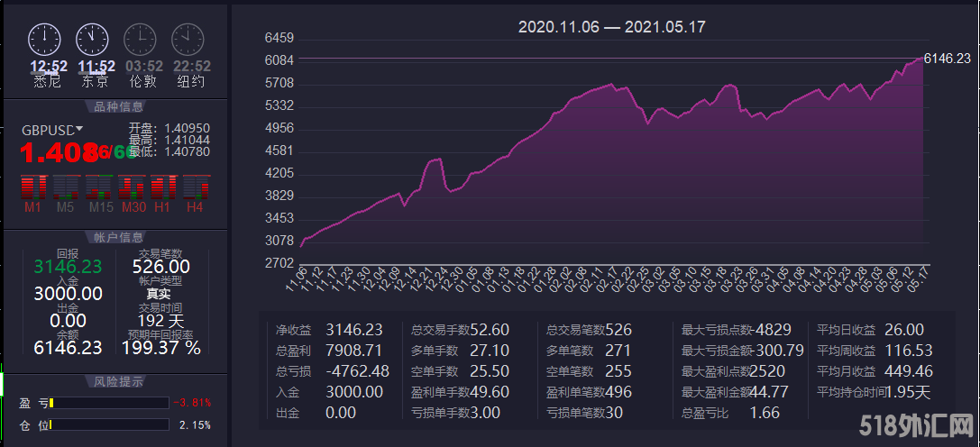Click the 7908.71 total profit value
The width and height of the screenshot is (980, 447).
point(353,351)
